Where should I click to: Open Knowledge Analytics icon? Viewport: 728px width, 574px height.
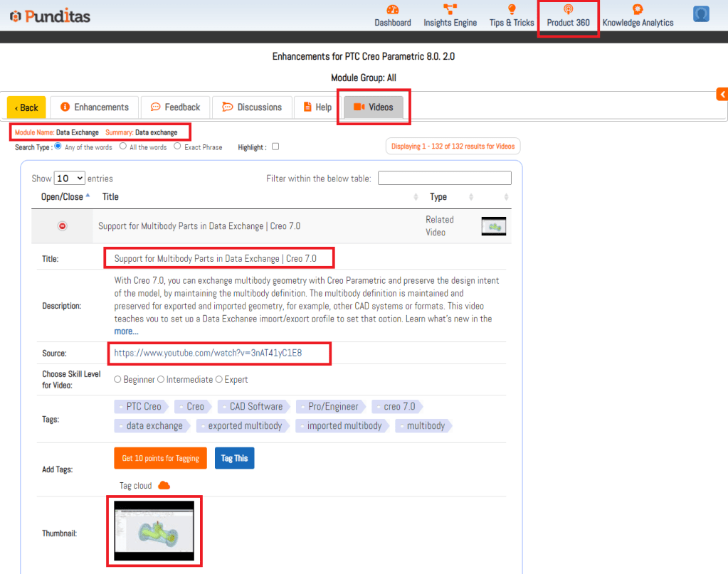[x=638, y=9]
